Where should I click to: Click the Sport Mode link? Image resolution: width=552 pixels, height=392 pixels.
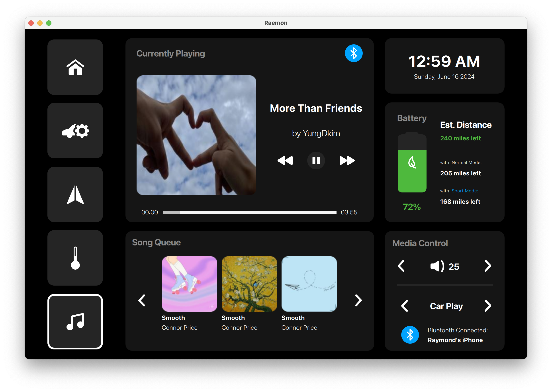pos(465,191)
